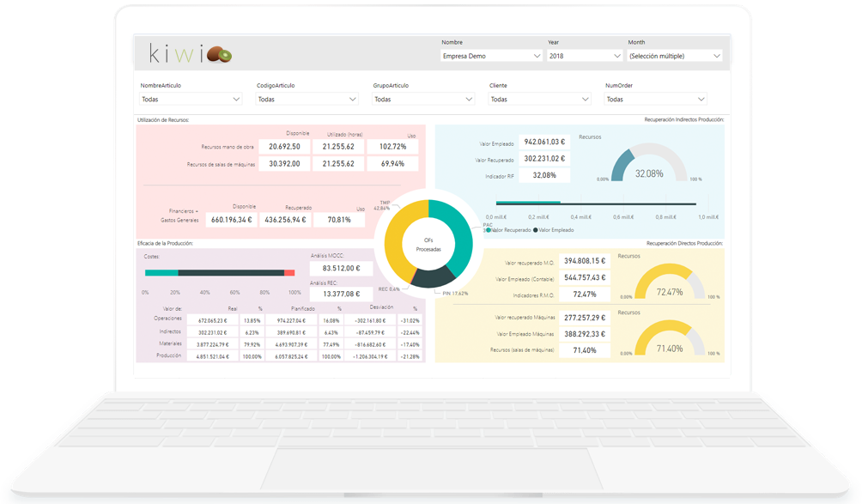Image resolution: width=862 pixels, height=504 pixels.
Task: Click the 70,81% Uso value
Action: point(339,220)
